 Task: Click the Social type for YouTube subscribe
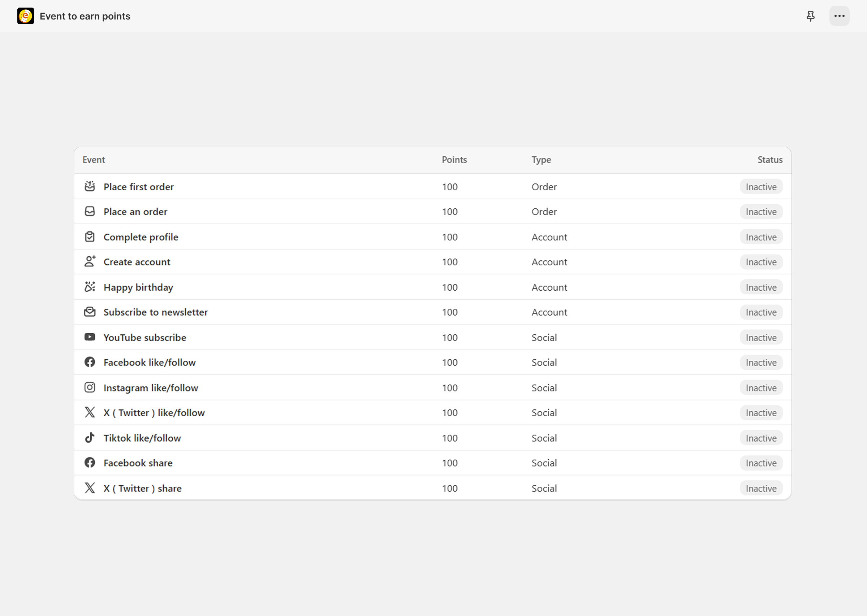click(x=544, y=338)
